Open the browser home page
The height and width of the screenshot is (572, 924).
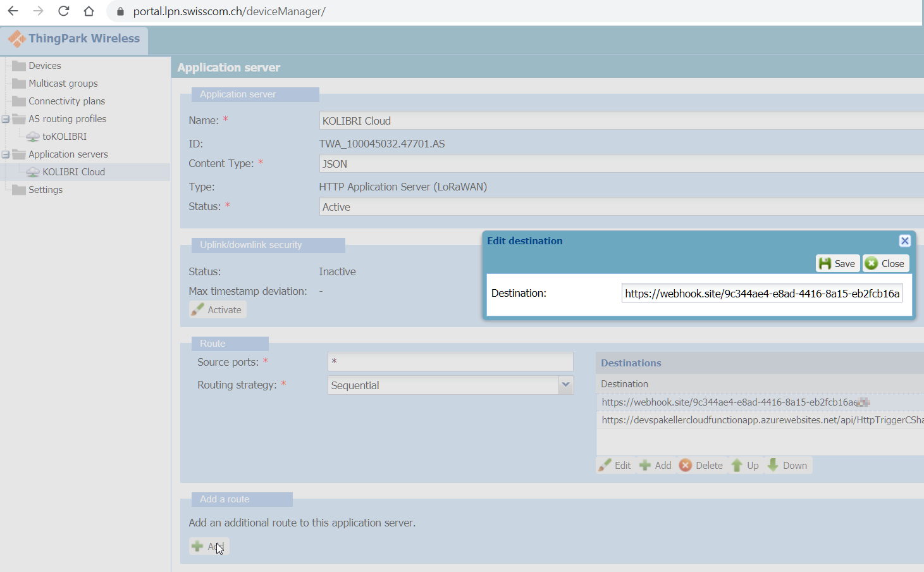point(89,11)
